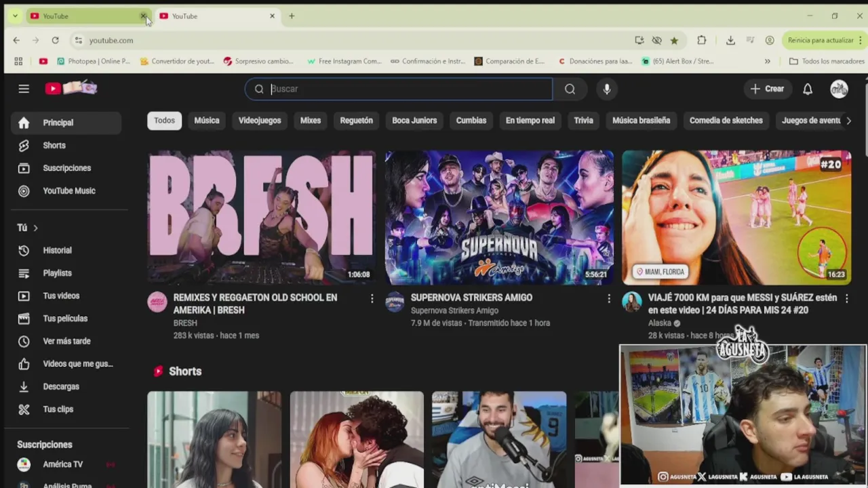Open the Convertidor de youtube bookmark

[x=177, y=61]
